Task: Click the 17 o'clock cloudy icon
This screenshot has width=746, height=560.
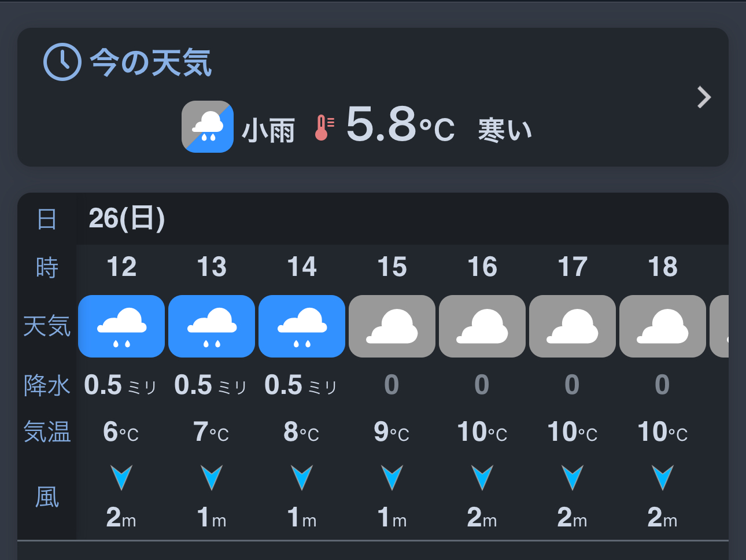Action: [573, 326]
